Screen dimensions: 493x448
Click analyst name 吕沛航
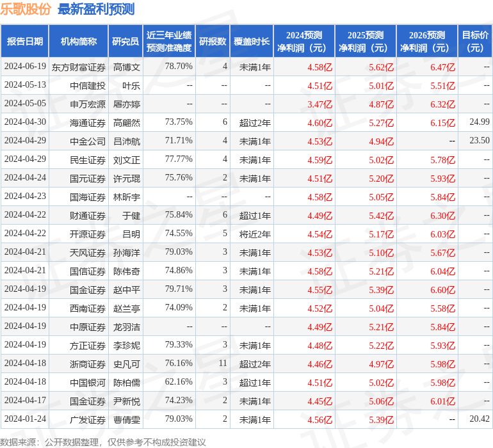point(126,141)
